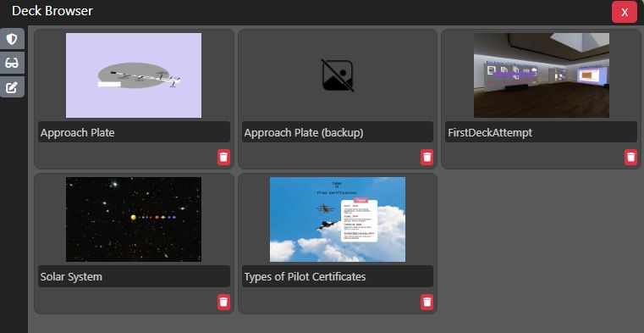The height and width of the screenshot is (333, 644).
Task: Click the Deck Browser title text
Action: pyautogui.click(x=52, y=11)
